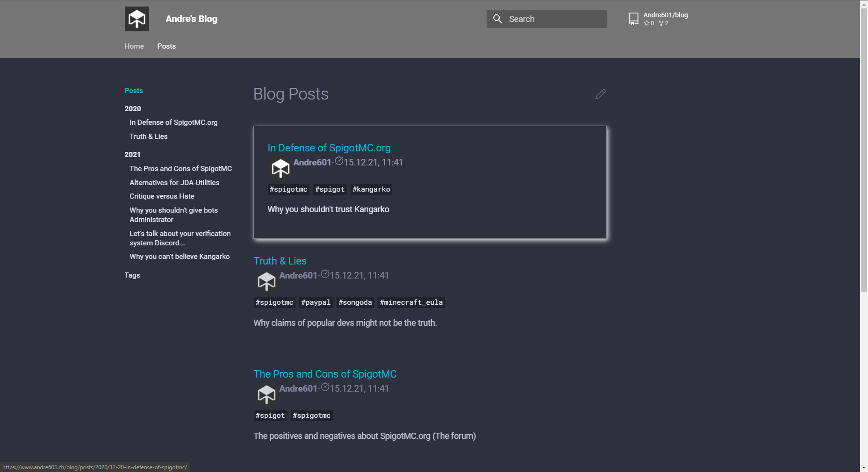
Task: Click #spigotmc tag in Truth & Lies post
Action: pyautogui.click(x=274, y=302)
